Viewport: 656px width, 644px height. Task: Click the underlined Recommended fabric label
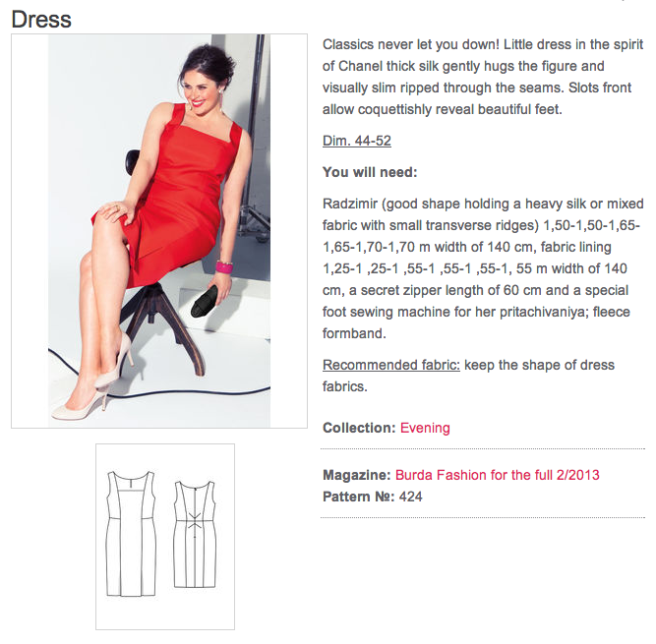[x=390, y=365]
